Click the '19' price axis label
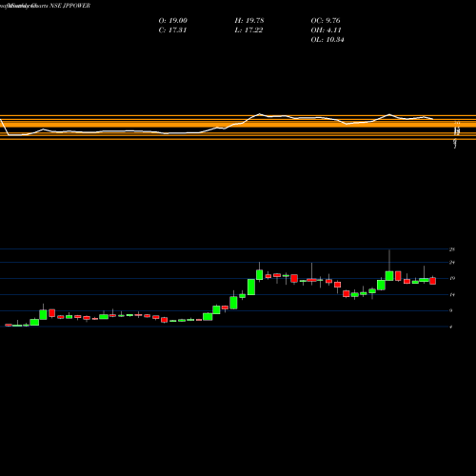The image size is (476, 476). click(x=452, y=279)
